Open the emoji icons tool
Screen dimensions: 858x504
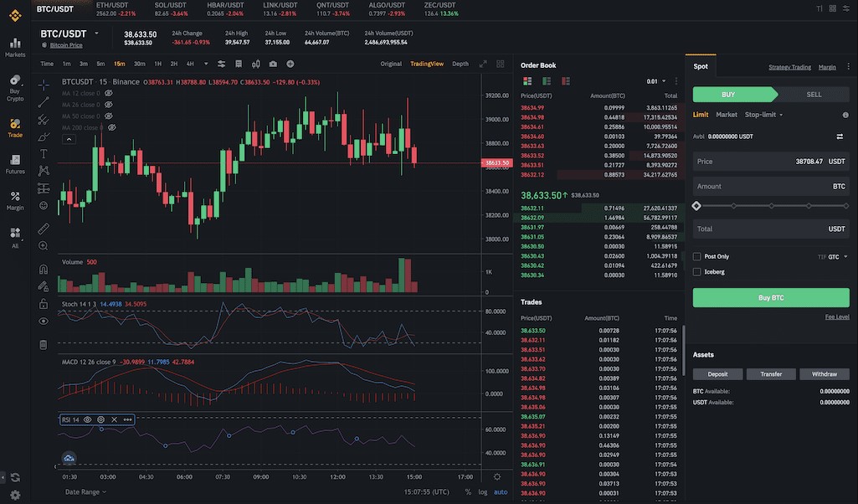pos(44,206)
